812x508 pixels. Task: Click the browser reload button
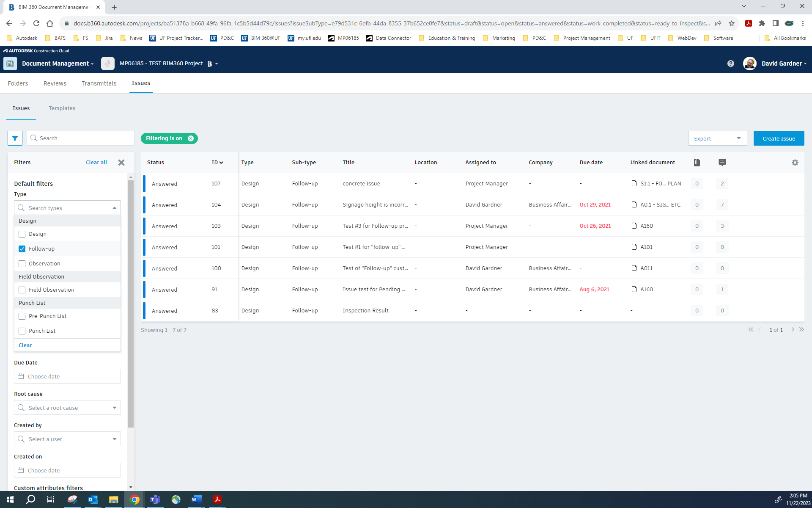[x=36, y=23]
